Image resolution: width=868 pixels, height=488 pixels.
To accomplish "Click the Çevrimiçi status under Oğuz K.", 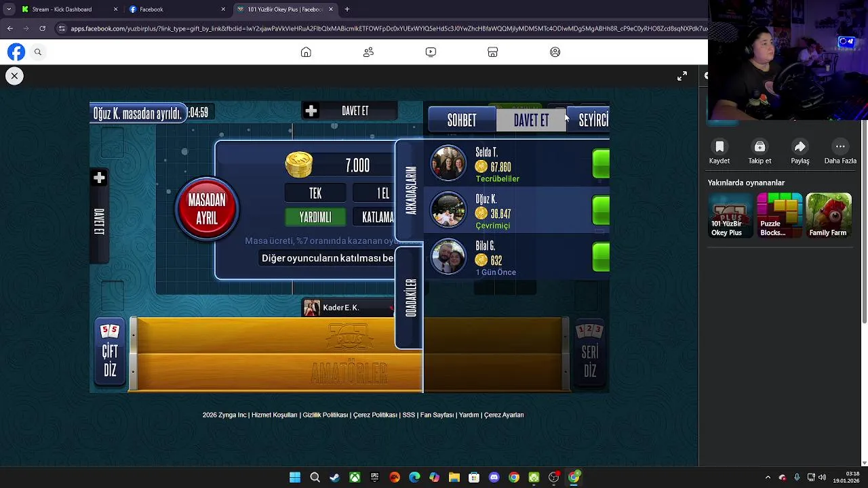I will click(x=492, y=226).
